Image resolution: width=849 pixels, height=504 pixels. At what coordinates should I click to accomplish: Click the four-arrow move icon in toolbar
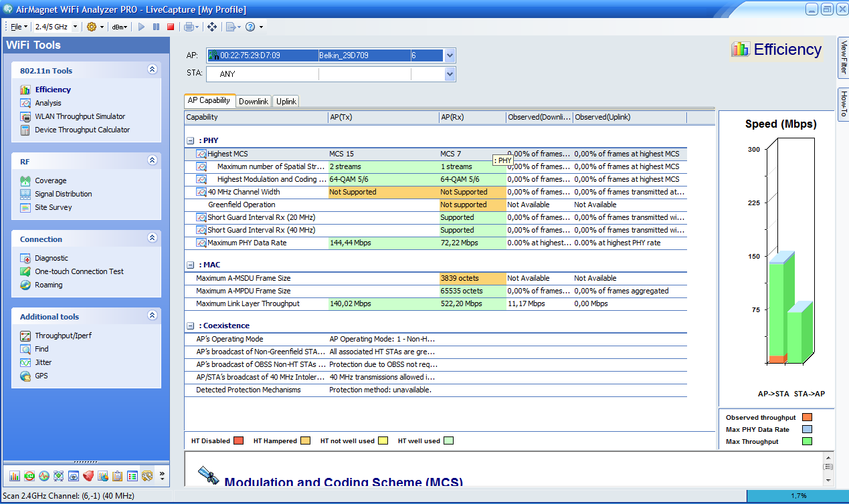212,27
